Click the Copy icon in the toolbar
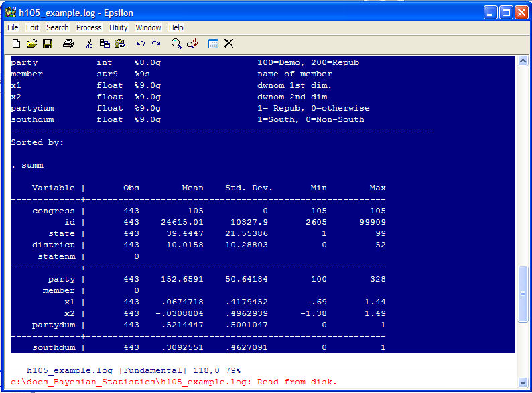Screen dimensions: 532x393 (x=105, y=44)
